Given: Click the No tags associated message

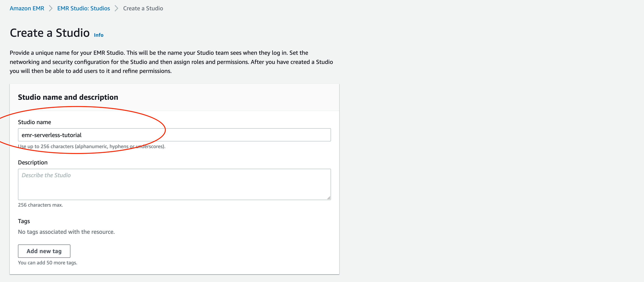Looking at the screenshot, I should [x=66, y=232].
